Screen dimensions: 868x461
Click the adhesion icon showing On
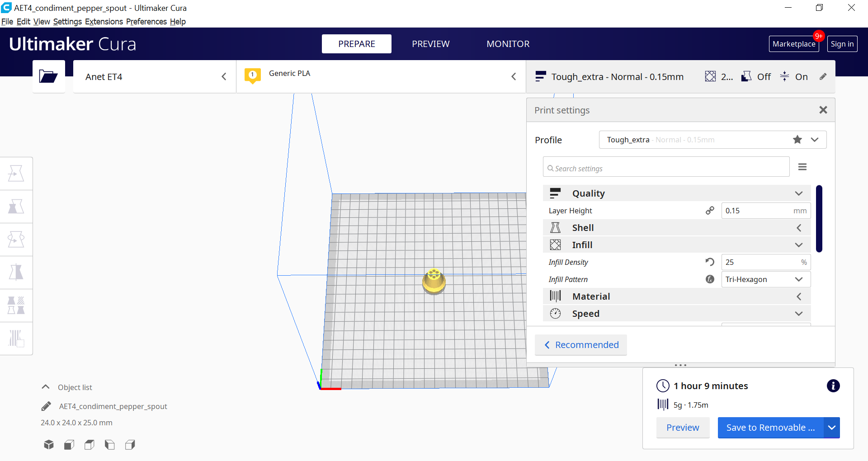click(x=785, y=76)
